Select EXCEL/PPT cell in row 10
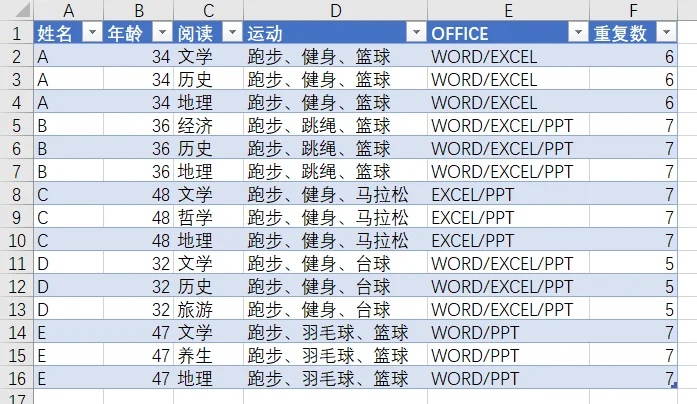The width and height of the screenshot is (697, 404). pyautogui.click(x=509, y=240)
